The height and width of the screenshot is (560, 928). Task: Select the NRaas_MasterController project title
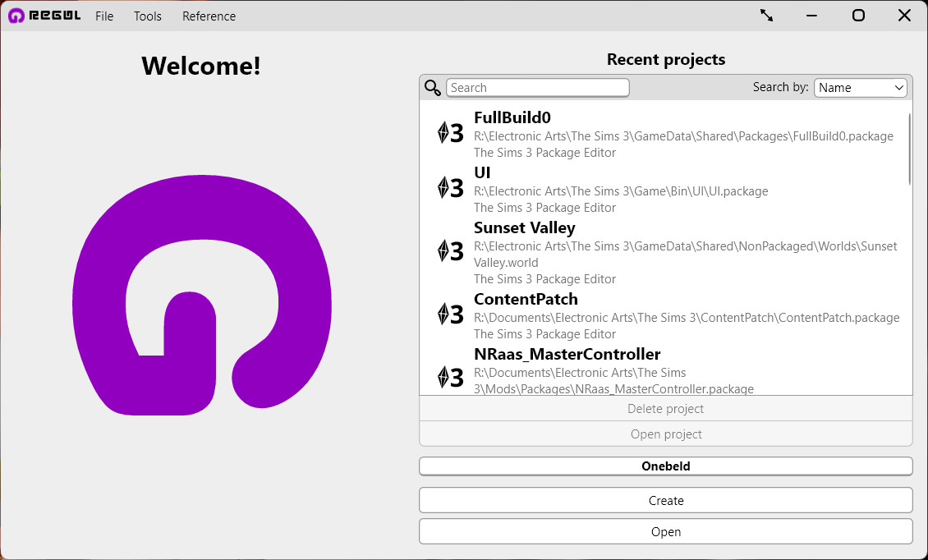567,354
